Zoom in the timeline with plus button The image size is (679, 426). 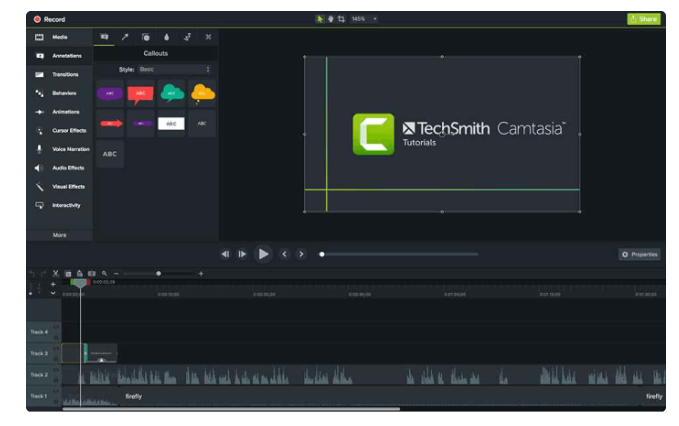(x=201, y=274)
